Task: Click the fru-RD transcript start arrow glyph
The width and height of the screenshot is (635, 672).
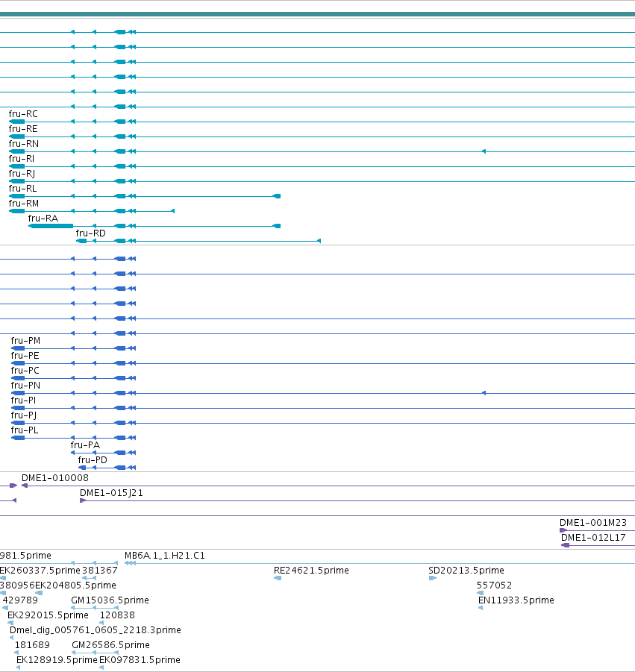Action: point(319,241)
